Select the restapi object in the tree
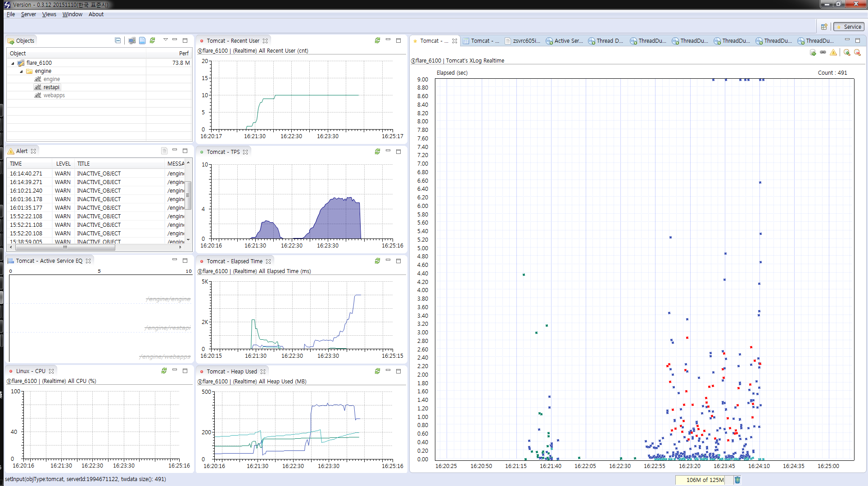Screen dimensions: 868x486 point(51,87)
